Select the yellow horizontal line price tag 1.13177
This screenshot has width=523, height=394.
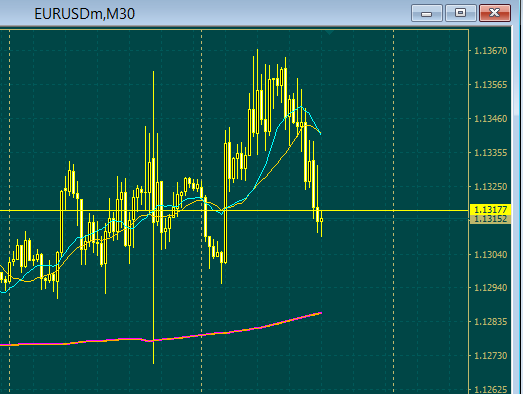tap(490, 210)
